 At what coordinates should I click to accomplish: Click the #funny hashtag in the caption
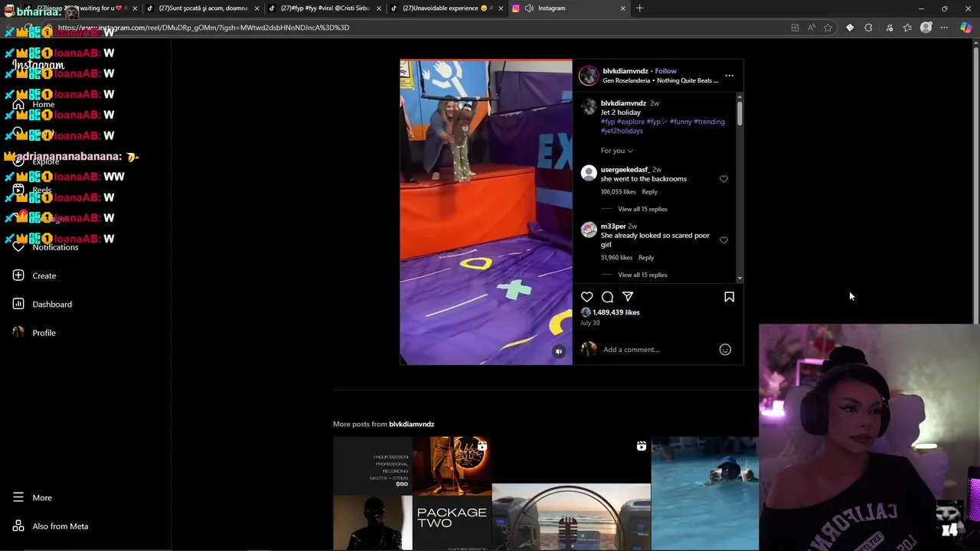[681, 122]
